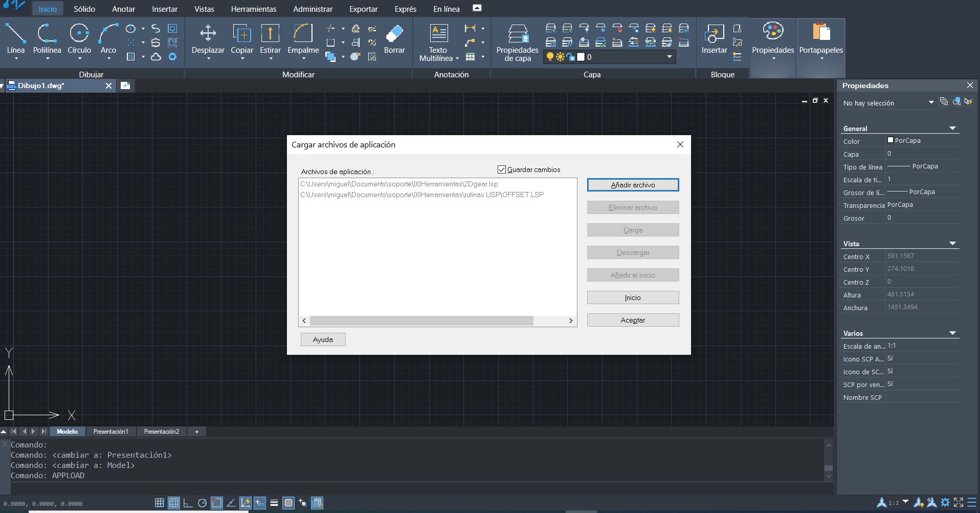Open the Sólido ribbon tab
980x513 pixels.
(x=84, y=9)
